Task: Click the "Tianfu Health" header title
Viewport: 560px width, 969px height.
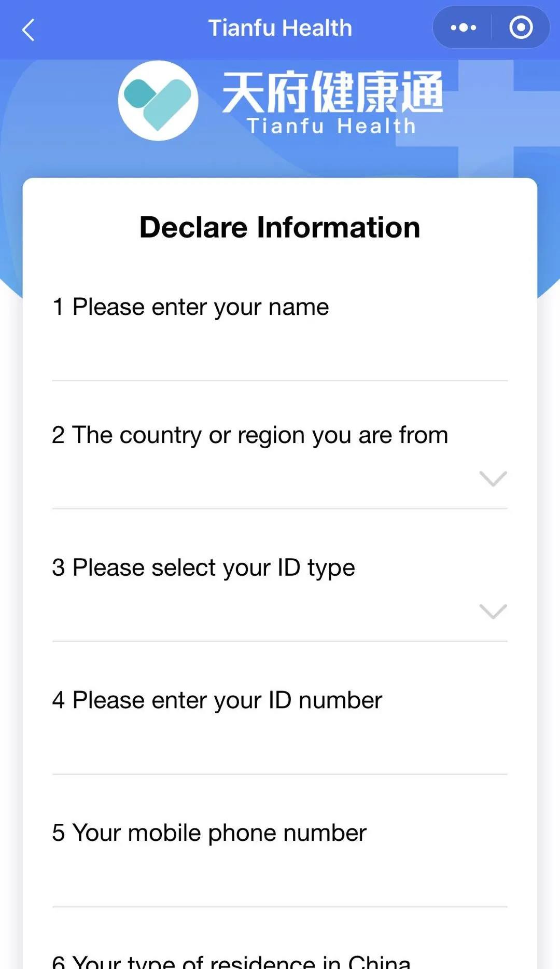Action: (280, 28)
